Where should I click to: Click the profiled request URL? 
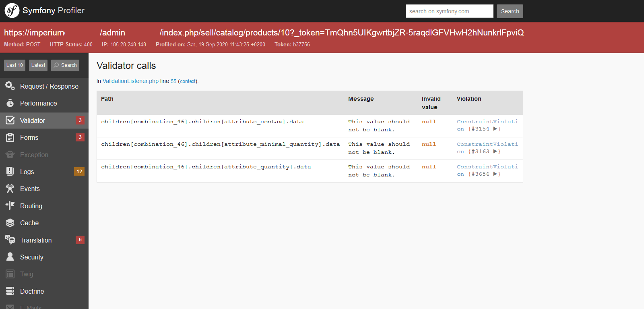point(264,33)
